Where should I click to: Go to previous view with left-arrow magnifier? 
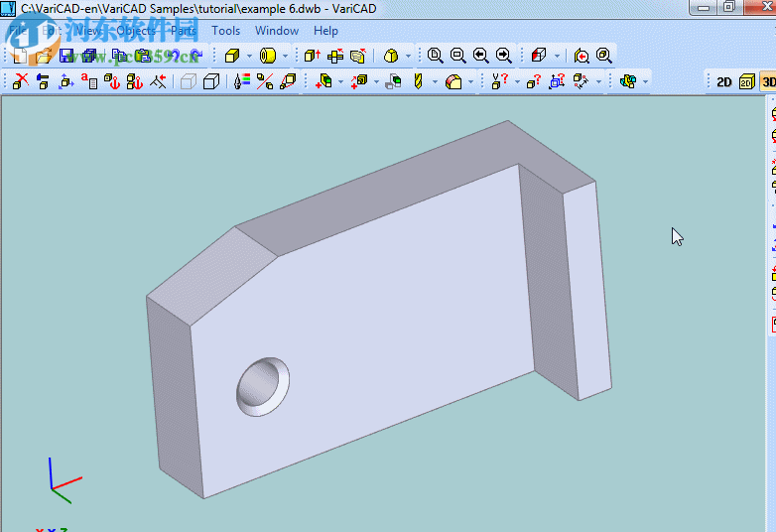click(x=480, y=56)
